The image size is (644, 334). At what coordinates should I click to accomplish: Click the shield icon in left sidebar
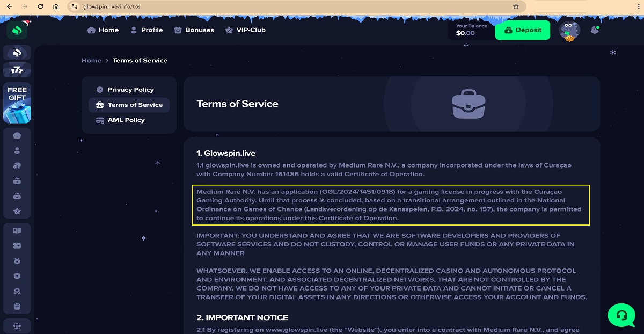coord(17,276)
